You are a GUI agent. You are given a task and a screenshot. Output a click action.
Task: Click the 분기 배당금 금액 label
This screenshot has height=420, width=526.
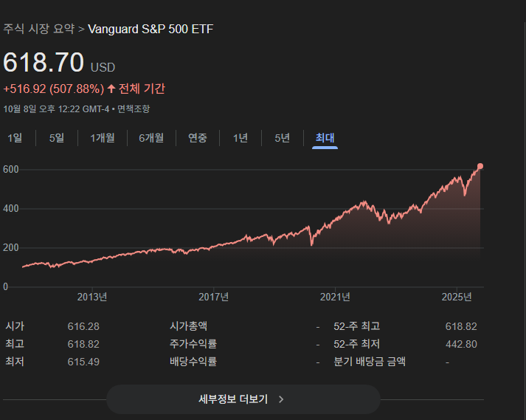tap(370, 362)
